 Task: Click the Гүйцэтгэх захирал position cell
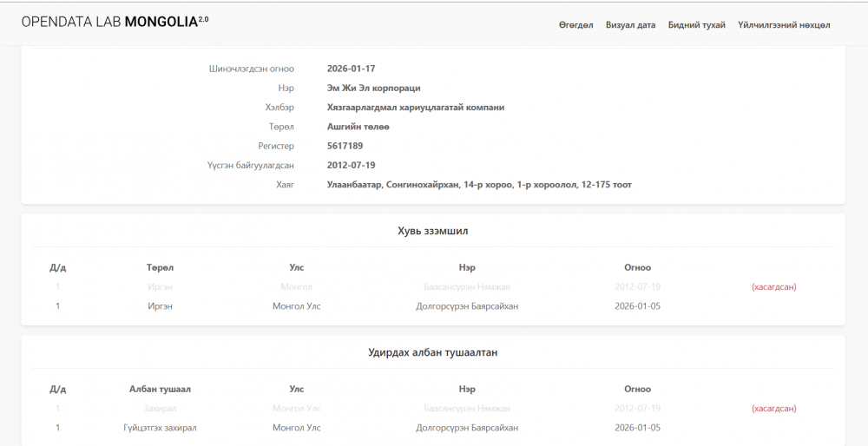(160, 428)
